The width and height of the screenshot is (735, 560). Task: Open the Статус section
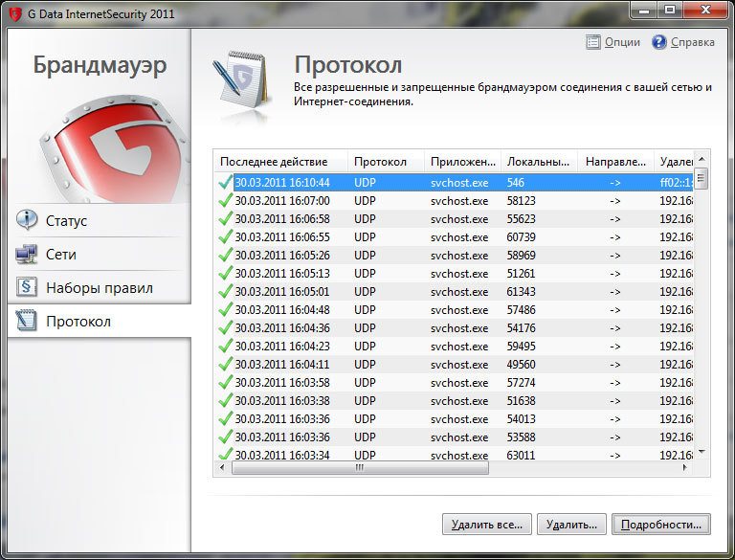pos(100,220)
